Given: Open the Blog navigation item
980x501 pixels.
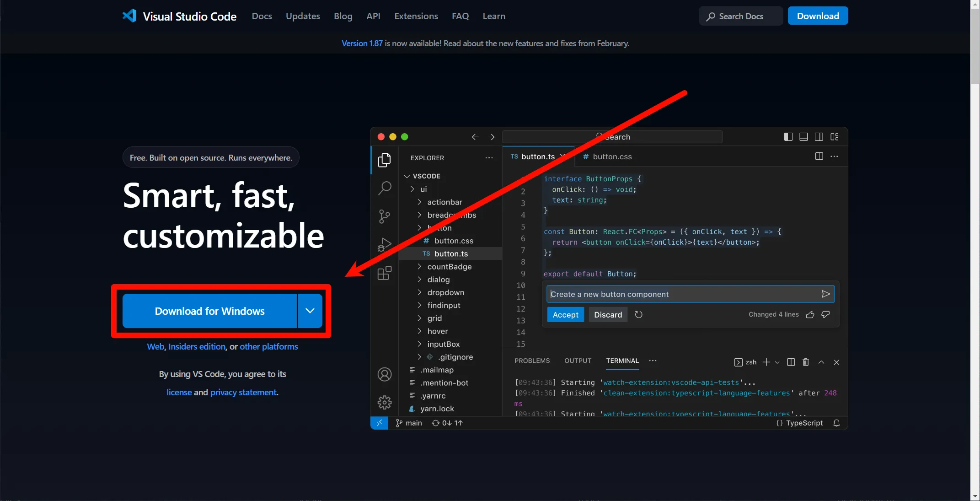Looking at the screenshot, I should (x=343, y=16).
